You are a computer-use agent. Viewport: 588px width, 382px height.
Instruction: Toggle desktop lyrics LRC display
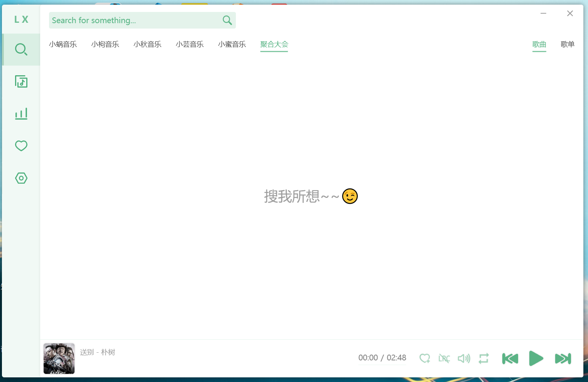click(444, 358)
